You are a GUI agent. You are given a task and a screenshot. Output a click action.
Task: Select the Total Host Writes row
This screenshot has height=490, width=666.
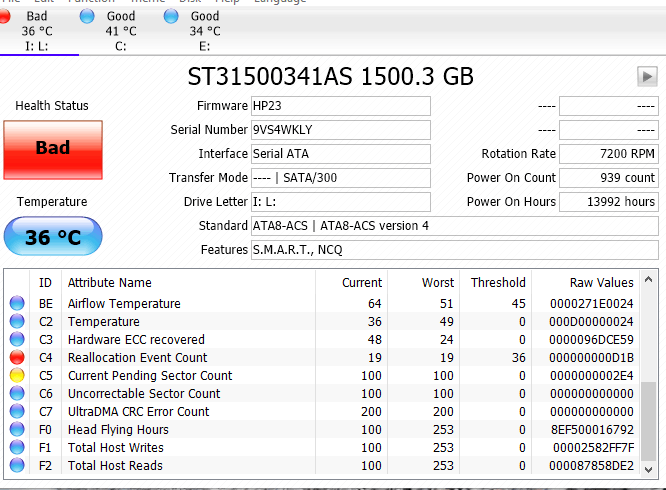coord(321,447)
